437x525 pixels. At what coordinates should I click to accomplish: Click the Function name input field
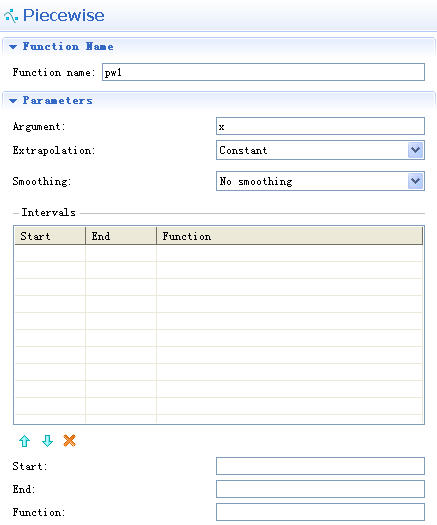(x=263, y=72)
